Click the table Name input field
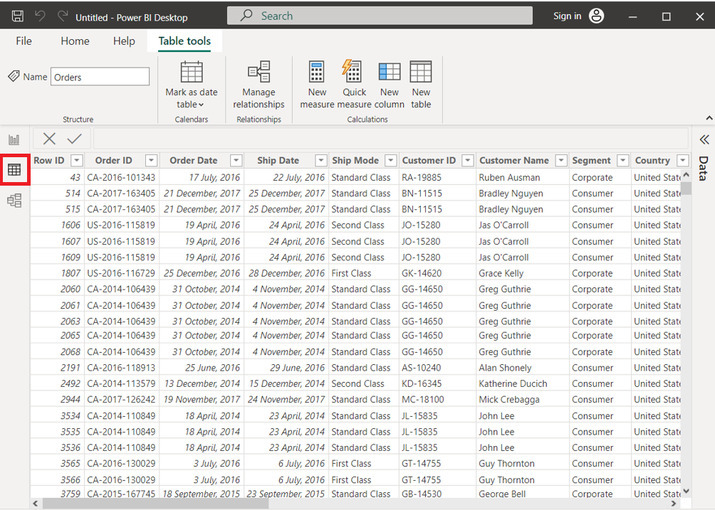Screen dimensions: 715x510 (100, 77)
